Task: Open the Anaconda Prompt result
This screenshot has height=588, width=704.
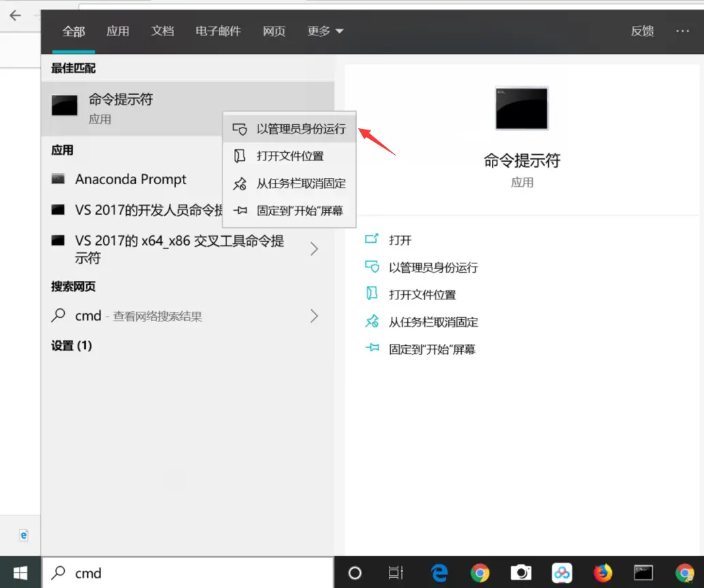Action: [x=130, y=179]
